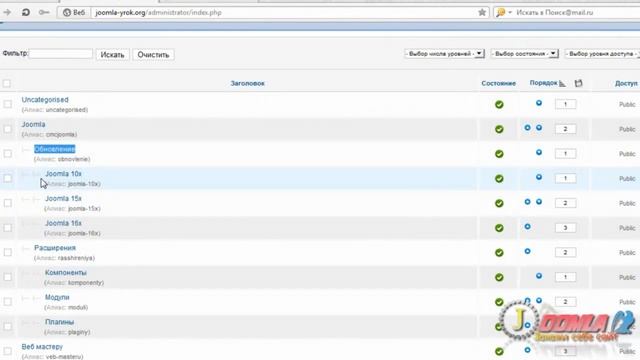
Task: Toggle published status of Обновление
Action: pyautogui.click(x=499, y=154)
